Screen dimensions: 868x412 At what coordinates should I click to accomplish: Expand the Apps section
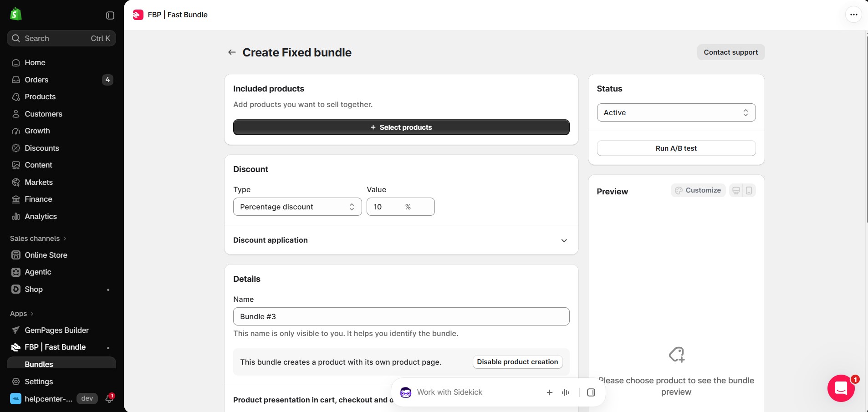[x=22, y=314]
